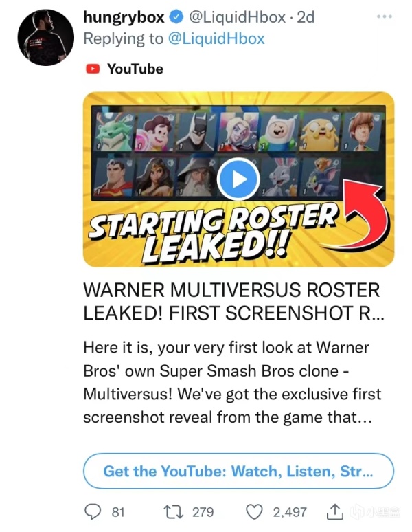
Task: Click the red YouTube logo icon
Action: [x=92, y=69]
